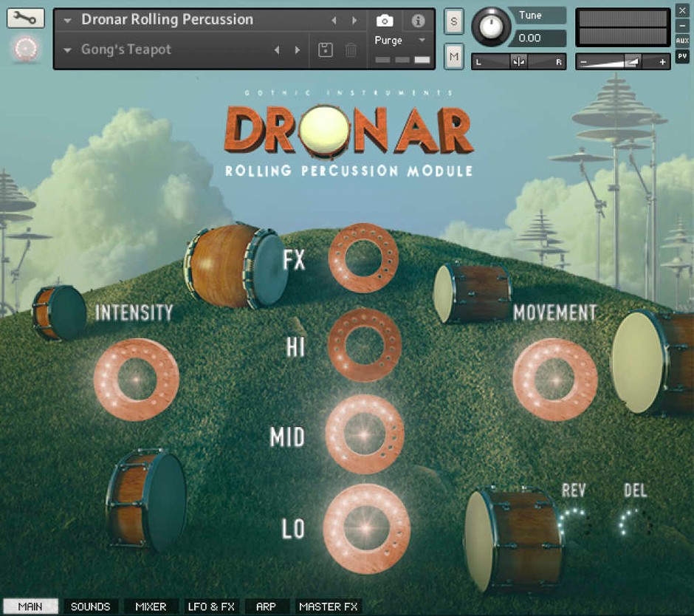This screenshot has height=616, width=694.
Task: Open the MIXER tab
Action: point(151,606)
